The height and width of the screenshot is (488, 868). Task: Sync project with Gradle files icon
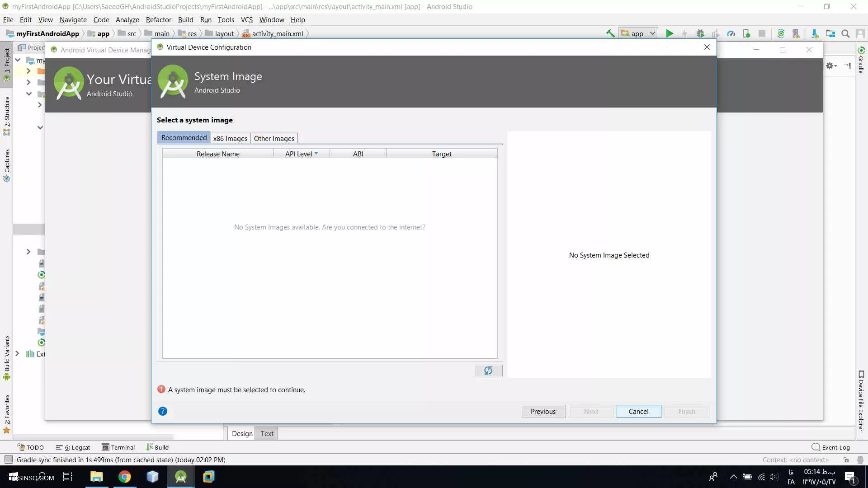pyautogui.click(x=781, y=33)
